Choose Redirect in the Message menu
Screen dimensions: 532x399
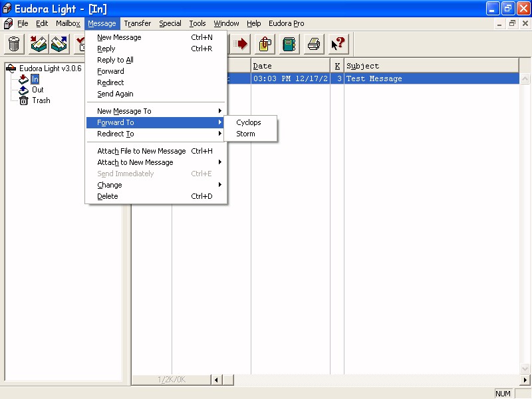[x=156, y=82]
